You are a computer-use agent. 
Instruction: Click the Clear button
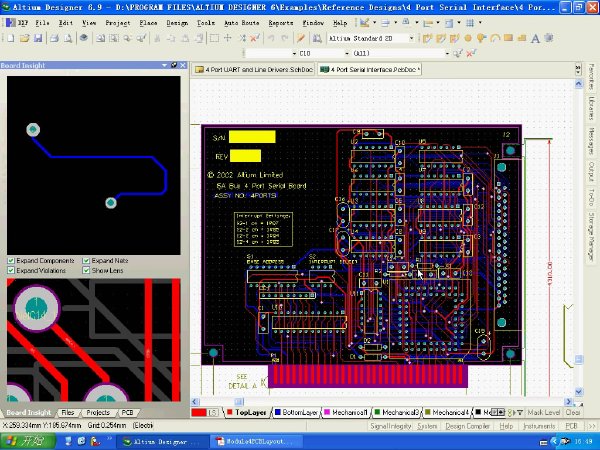point(573,412)
